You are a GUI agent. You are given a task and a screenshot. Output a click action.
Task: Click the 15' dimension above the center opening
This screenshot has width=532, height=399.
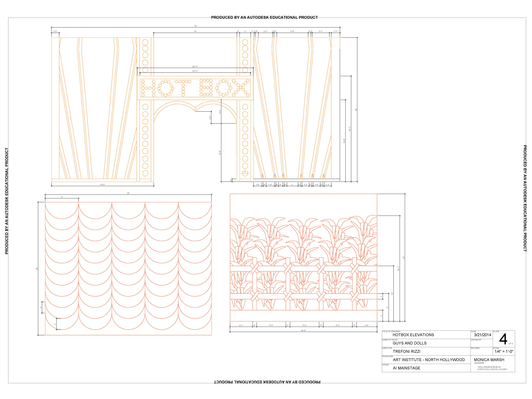(x=195, y=31)
